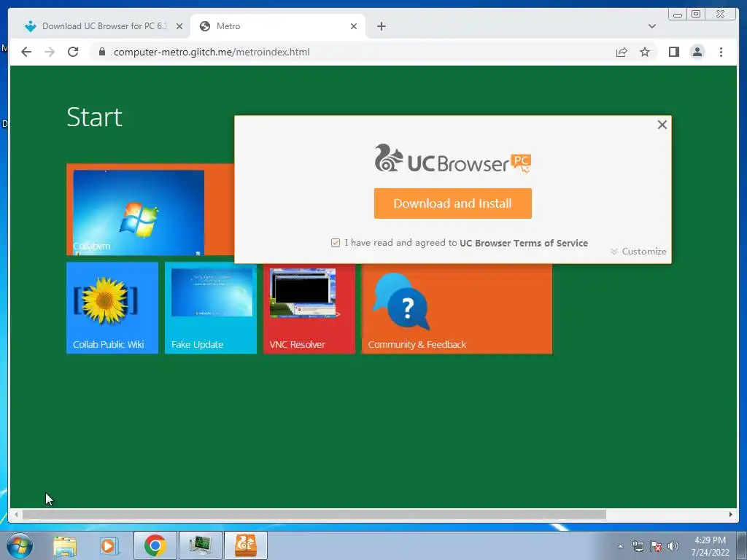Click the scrollbar right arrow

pos(731,514)
